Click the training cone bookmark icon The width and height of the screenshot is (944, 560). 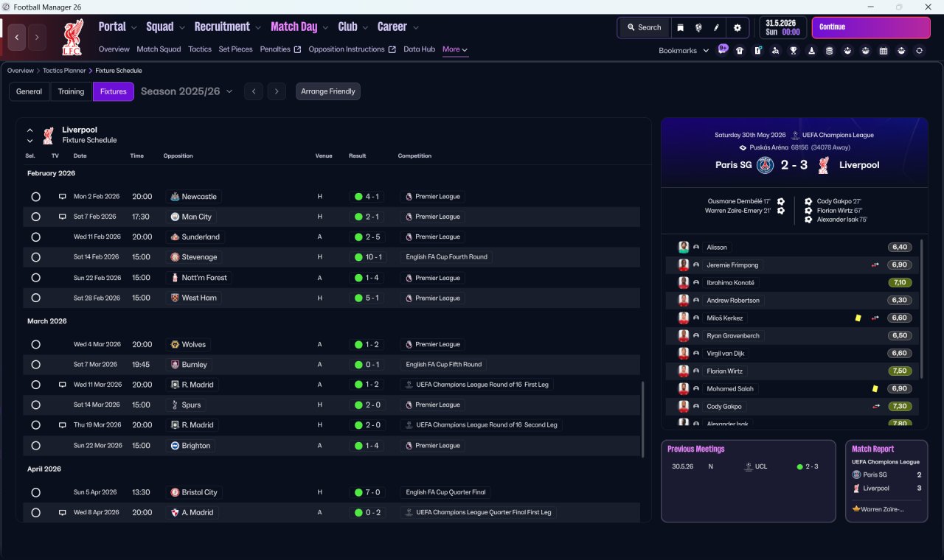click(811, 50)
